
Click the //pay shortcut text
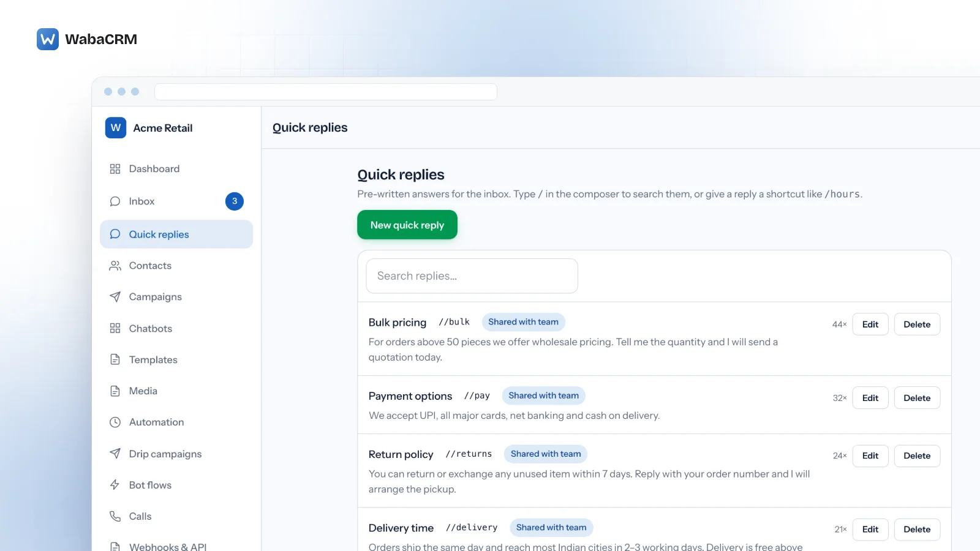point(477,395)
